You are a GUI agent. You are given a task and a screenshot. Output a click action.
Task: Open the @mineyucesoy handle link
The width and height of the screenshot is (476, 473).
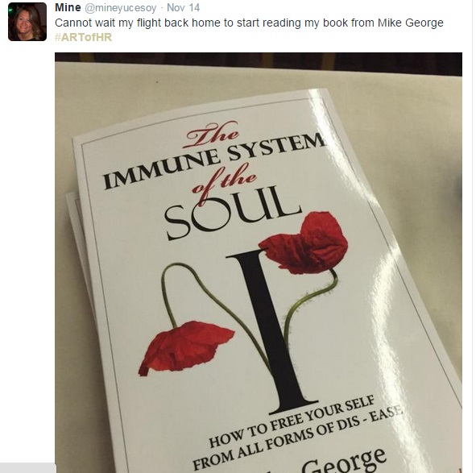(120, 8)
